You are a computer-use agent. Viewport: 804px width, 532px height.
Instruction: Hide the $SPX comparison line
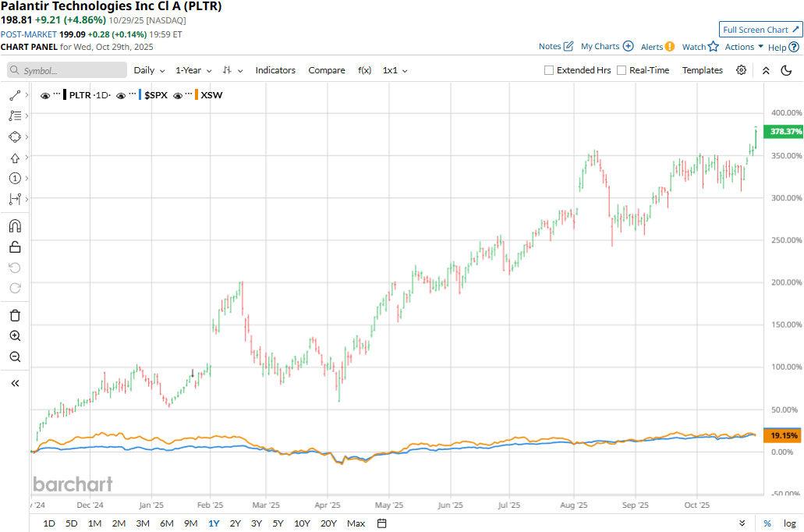(x=121, y=95)
